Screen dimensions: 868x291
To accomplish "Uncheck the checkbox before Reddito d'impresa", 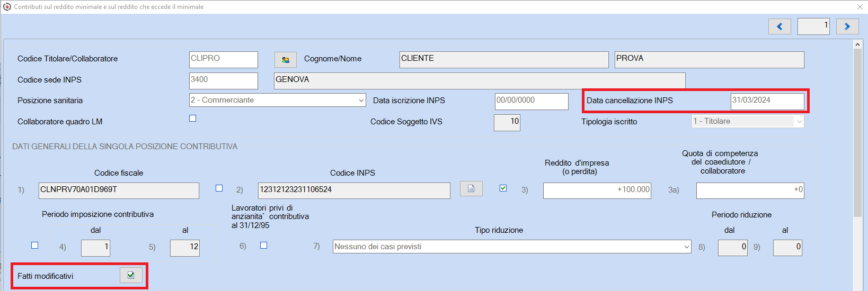I will pos(503,188).
